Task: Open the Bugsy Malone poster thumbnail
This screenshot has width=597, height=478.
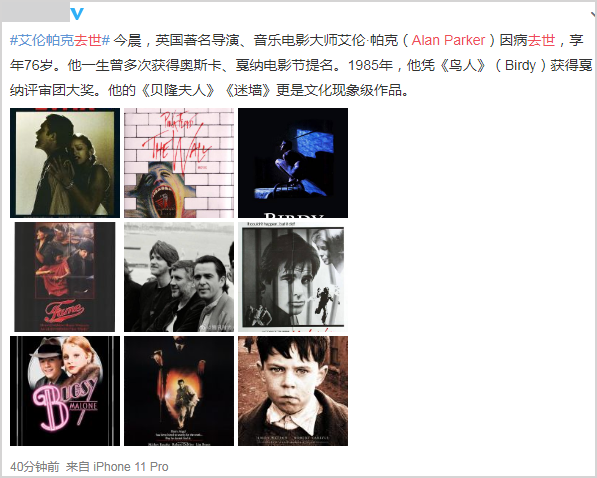Action: click(x=65, y=391)
